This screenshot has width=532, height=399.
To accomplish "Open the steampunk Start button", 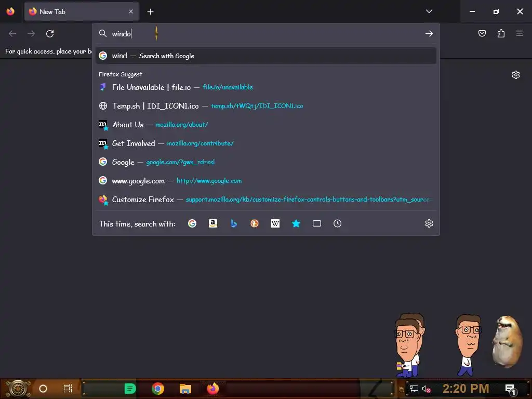I will 18,389.
